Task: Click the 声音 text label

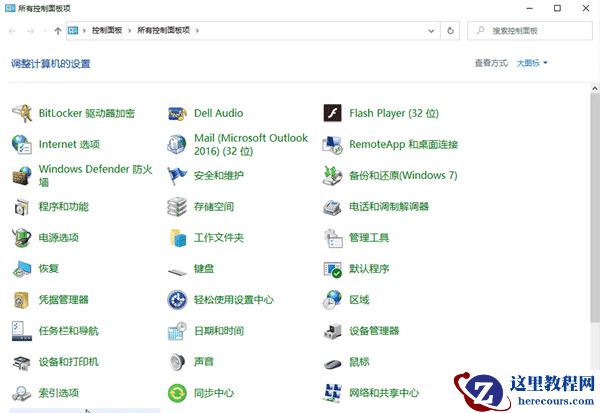Action: (x=204, y=362)
